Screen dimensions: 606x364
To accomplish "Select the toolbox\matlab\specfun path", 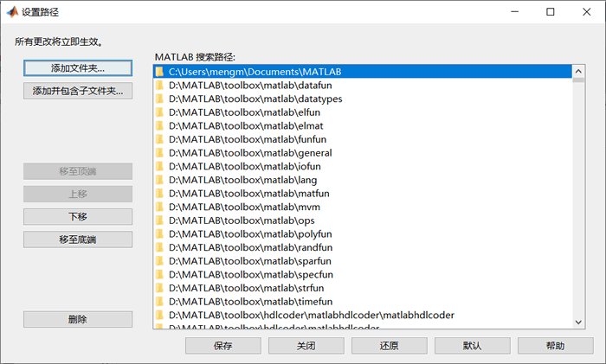I will (363, 274).
